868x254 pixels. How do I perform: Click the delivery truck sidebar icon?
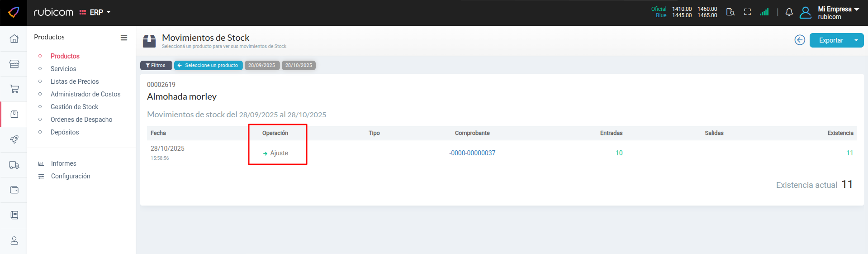click(14, 165)
